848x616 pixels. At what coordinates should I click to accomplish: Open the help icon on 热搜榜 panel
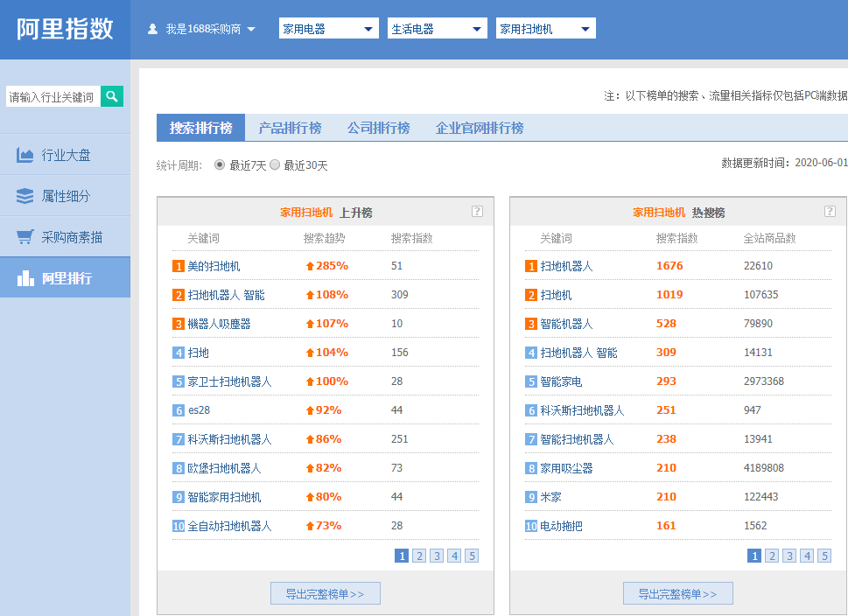(x=830, y=212)
